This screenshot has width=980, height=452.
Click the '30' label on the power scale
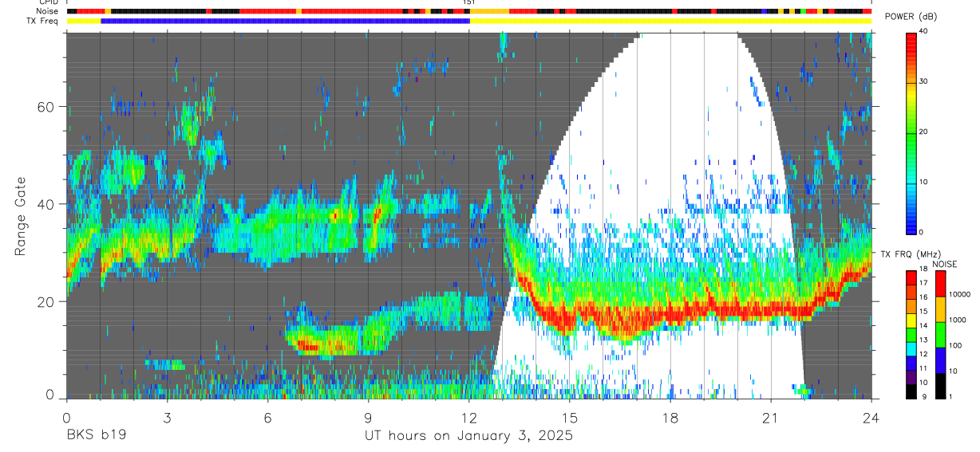click(x=924, y=82)
